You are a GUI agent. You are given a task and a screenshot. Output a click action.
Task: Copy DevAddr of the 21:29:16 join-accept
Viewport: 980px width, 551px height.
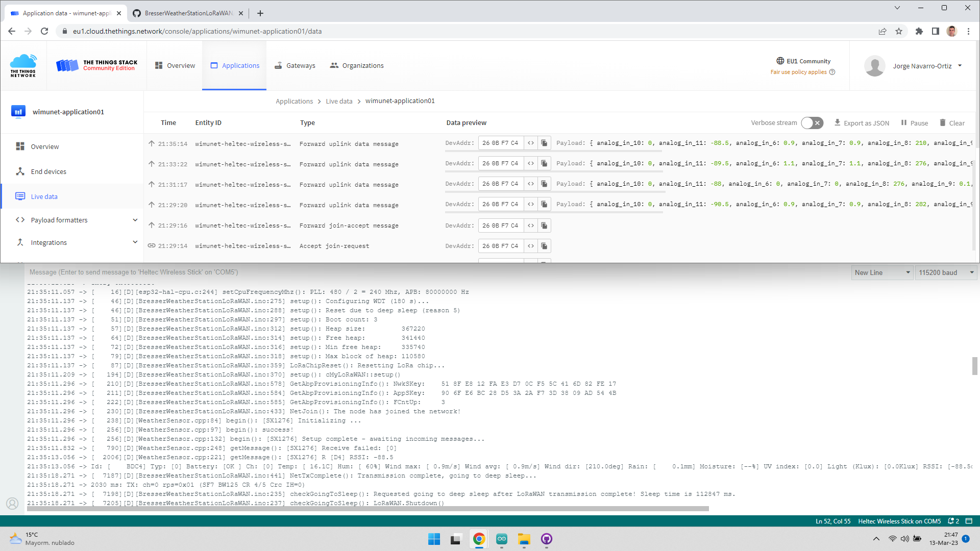tap(544, 226)
